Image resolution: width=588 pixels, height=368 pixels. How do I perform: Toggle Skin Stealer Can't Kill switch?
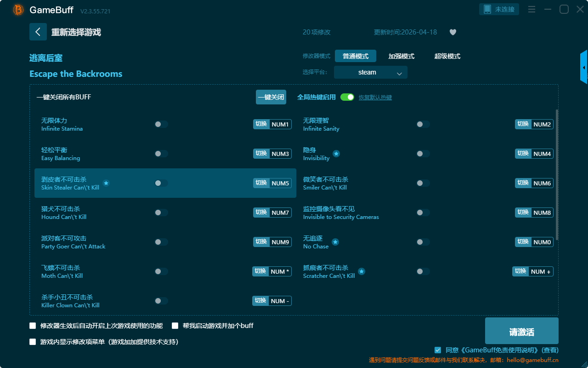[161, 183]
